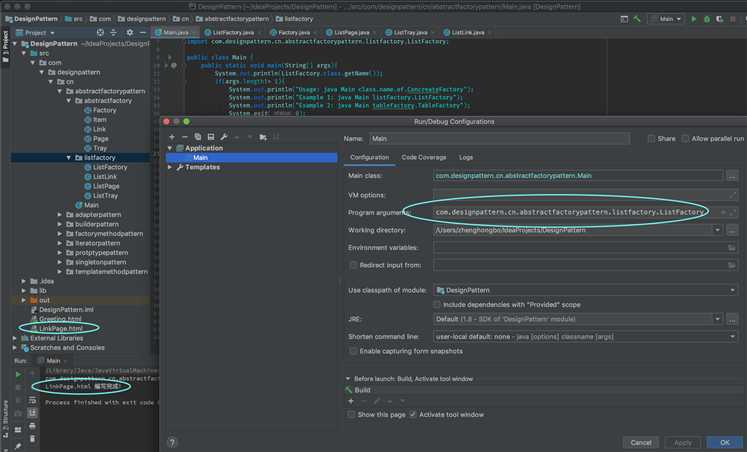
Task: Open the listfactory breadcrumb in navigation bar
Action: pyautogui.click(x=294, y=19)
